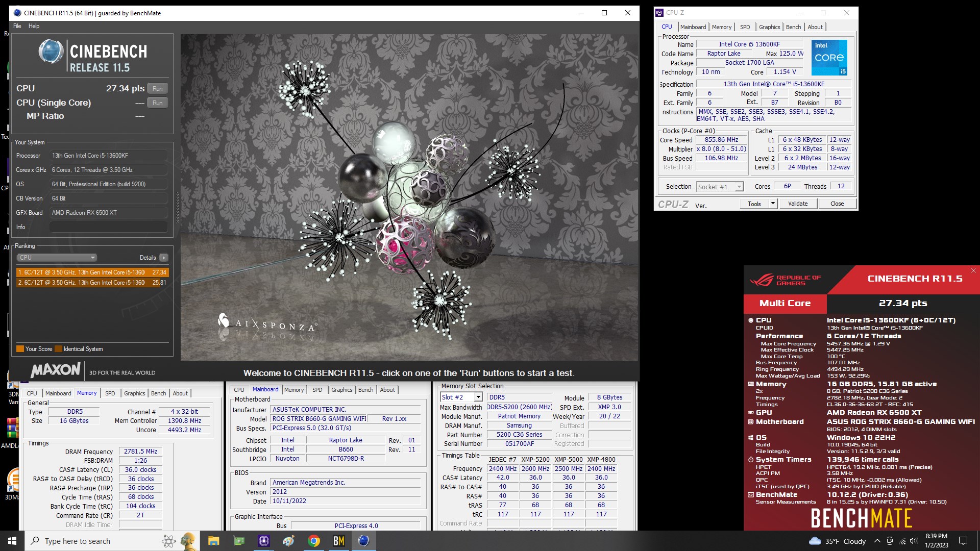This screenshot has width=980, height=551.
Task: Open the paint palette app in taskbar
Action: click(x=288, y=541)
